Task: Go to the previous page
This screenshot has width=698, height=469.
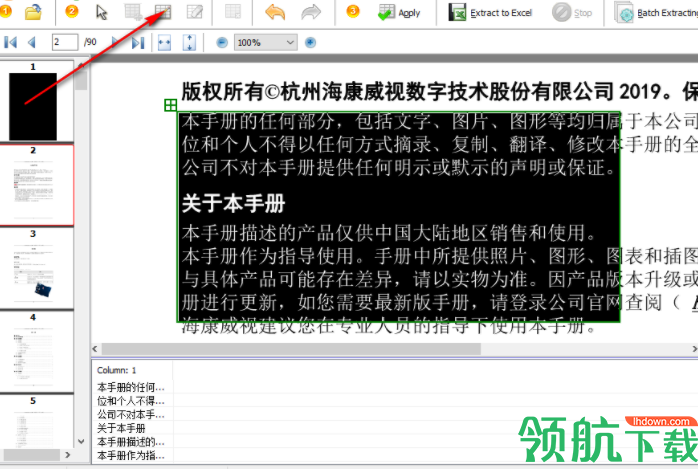Action: [x=32, y=42]
